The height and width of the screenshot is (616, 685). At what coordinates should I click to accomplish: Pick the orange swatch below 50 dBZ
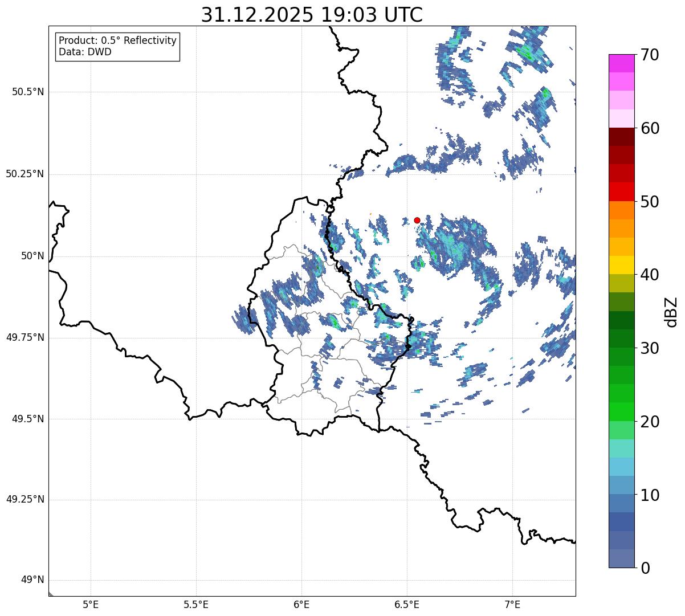tap(621, 210)
